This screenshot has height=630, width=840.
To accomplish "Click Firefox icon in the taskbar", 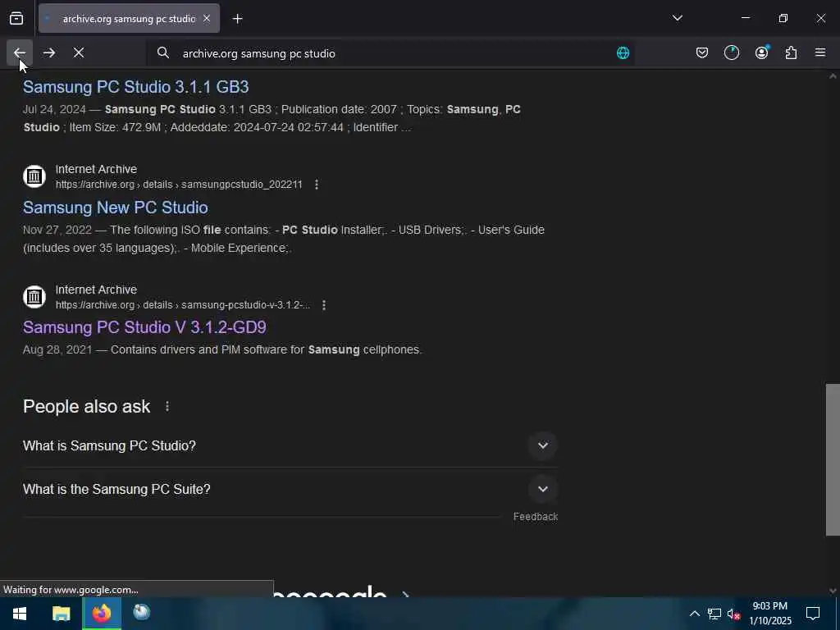I will (x=101, y=614).
